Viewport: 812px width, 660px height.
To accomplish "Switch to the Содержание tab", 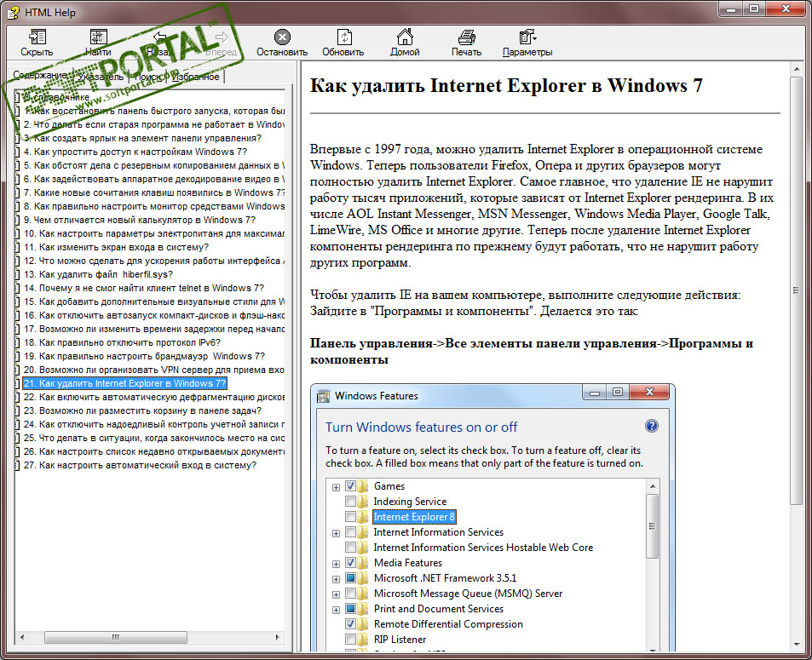I will (40, 76).
